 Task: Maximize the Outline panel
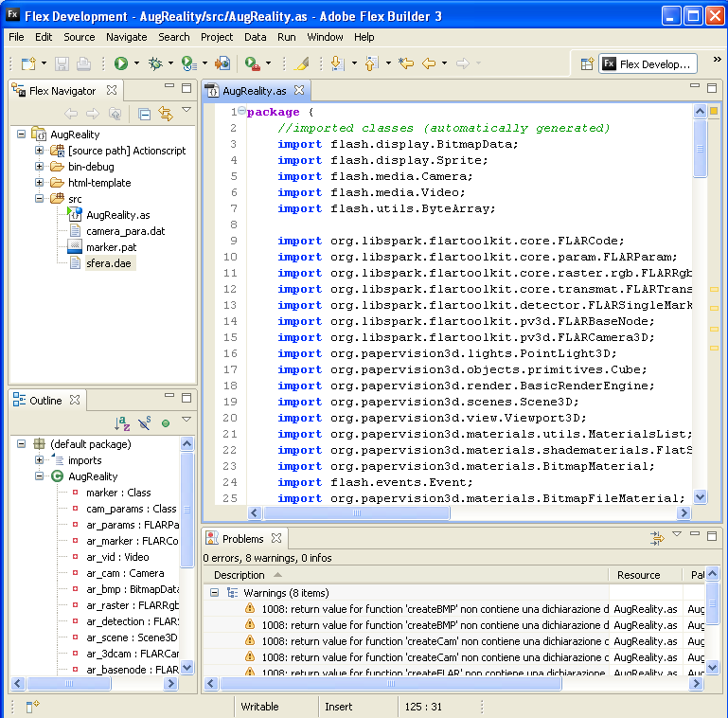[x=186, y=398]
